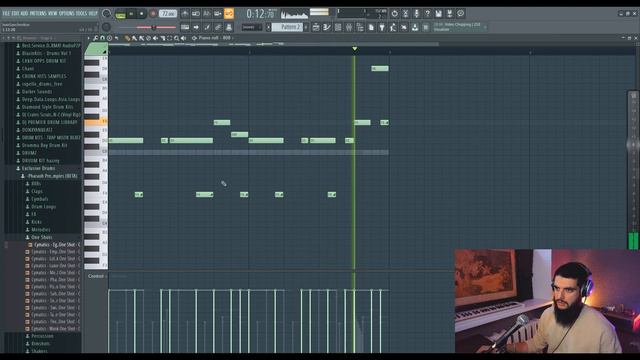Viewport: 640px width, 360px height.
Task: Click the microphone recording icon
Action: (x=416, y=13)
